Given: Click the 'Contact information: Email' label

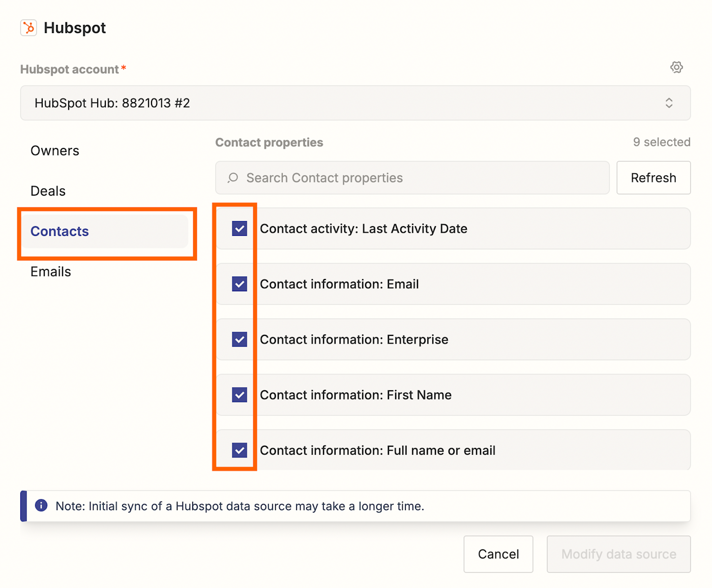Looking at the screenshot, I should [339, 284].
